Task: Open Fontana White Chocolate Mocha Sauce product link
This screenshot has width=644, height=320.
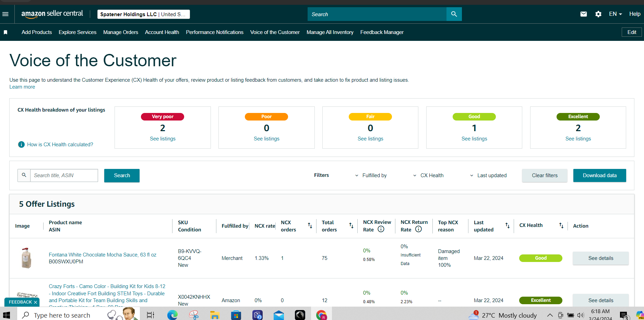Action: pyautogui.click(x=103, y=255)
